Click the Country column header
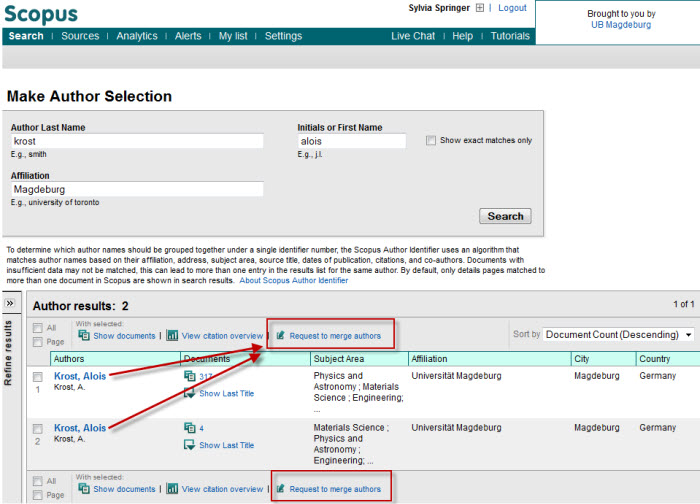700x504 pixels. (x=667, y=359)
